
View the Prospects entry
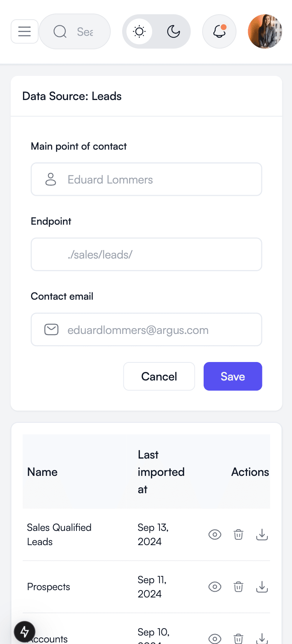(x=215, y=587)
